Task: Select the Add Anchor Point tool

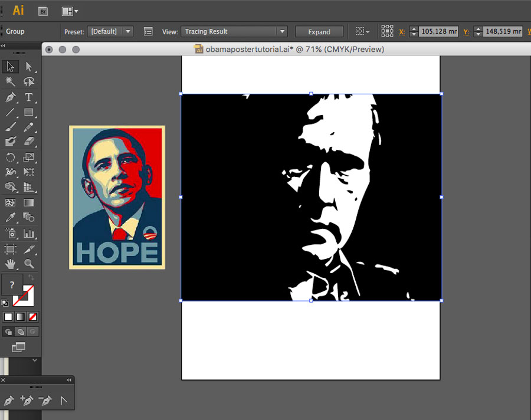Action: (x=27, y=401)
